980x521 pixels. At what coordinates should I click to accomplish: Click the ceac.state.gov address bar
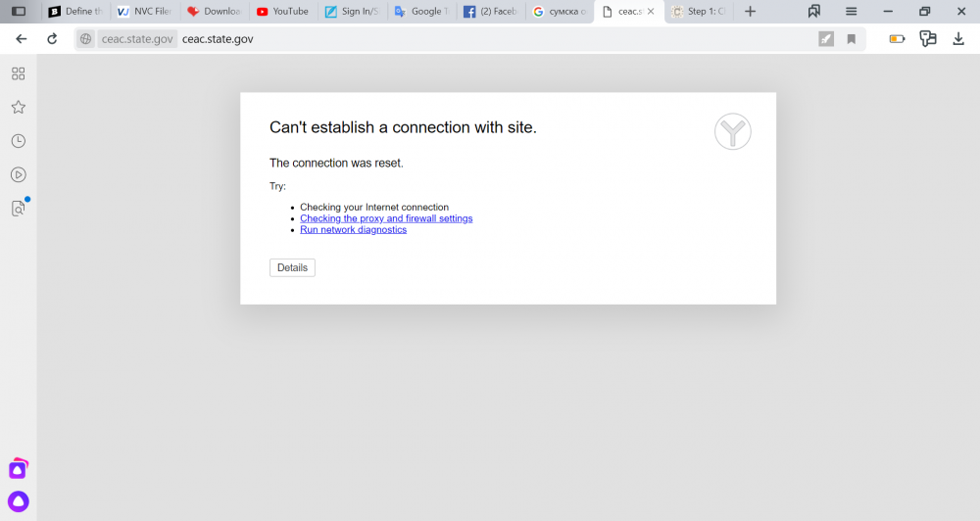click(490, 39)
